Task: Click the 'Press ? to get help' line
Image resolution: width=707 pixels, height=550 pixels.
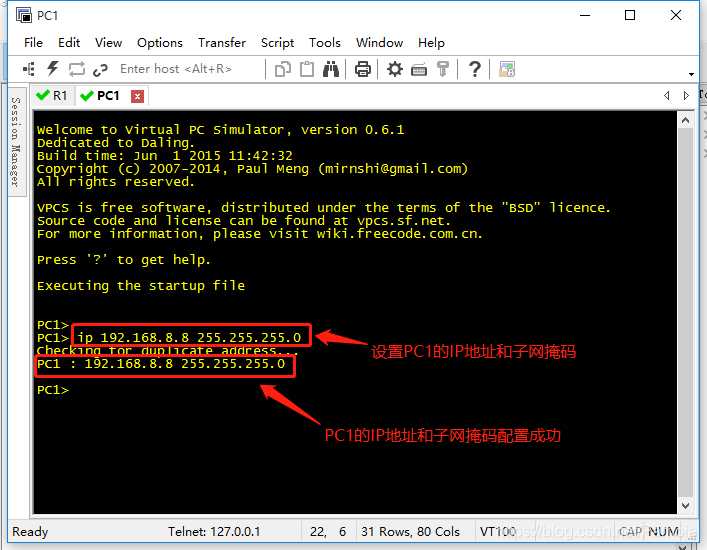Action: tap(124, 260)
